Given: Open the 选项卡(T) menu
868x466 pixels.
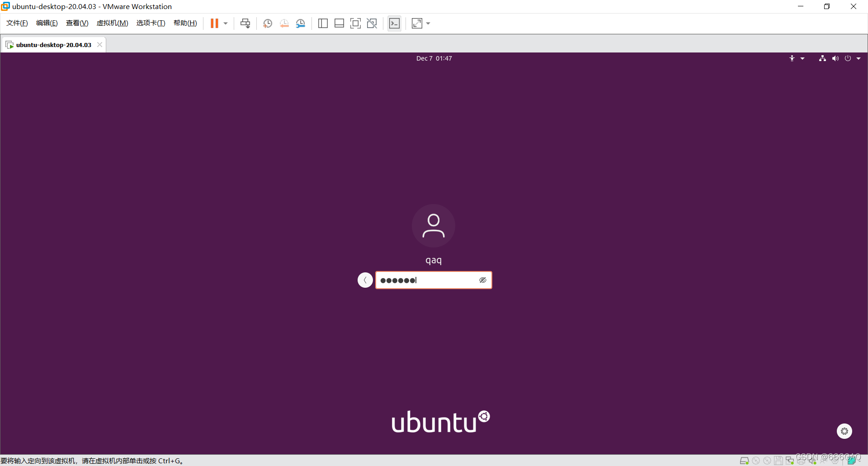Looking at the screenshot, I should 151,23.
